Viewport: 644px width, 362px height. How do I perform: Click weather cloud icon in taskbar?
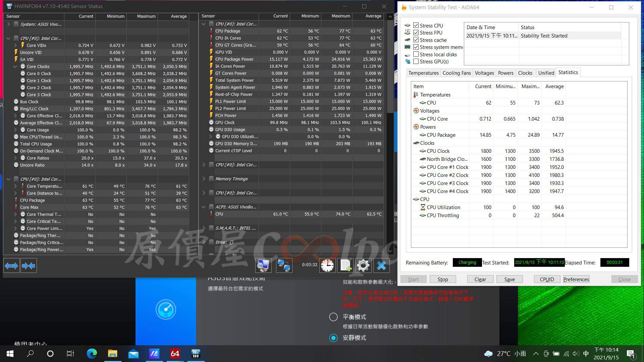488,354
